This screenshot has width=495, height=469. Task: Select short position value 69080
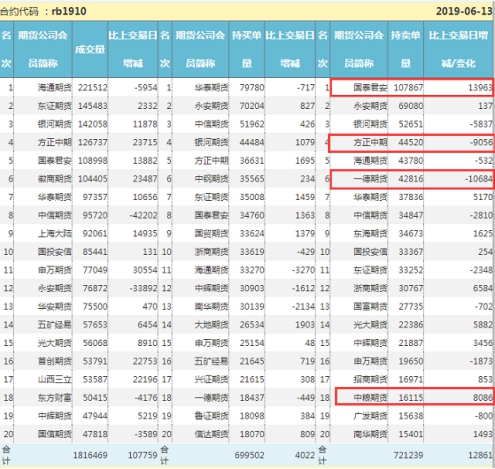pyautogui.click(x=411, y=106)
